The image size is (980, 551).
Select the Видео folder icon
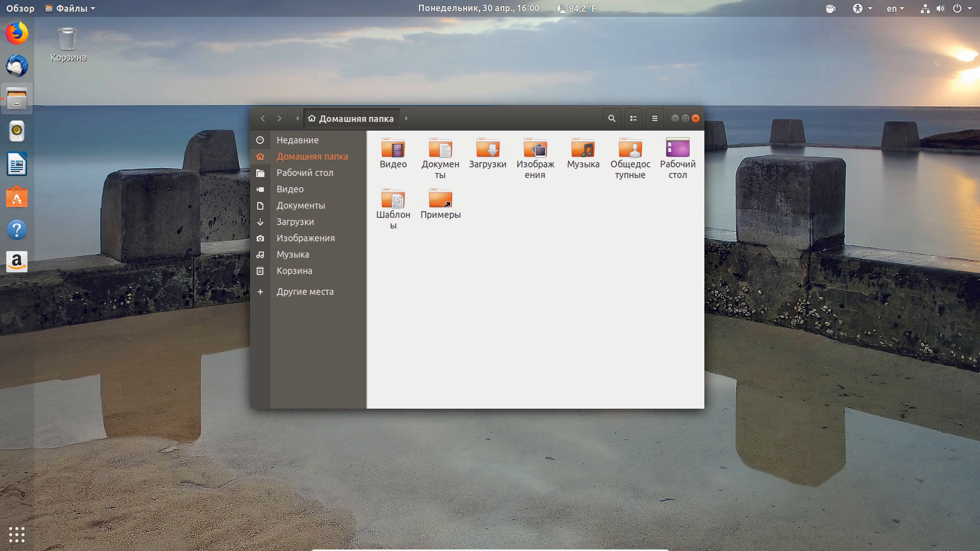393,148
